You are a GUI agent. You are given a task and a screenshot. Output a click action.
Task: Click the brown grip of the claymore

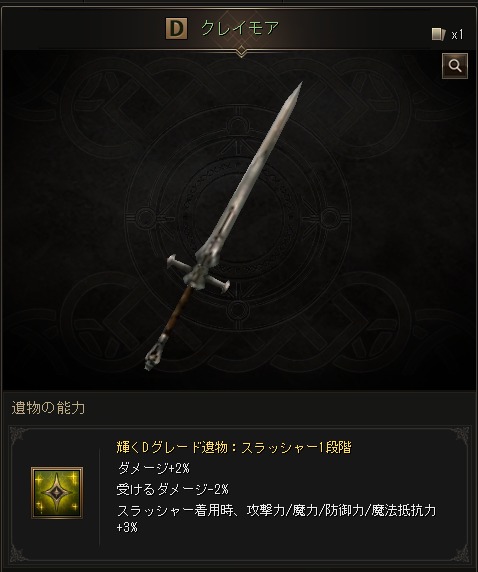pos(176,311)
